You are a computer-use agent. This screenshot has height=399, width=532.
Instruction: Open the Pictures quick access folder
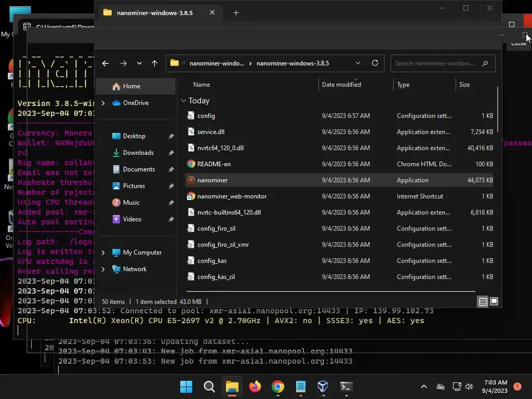pos(134,186)
